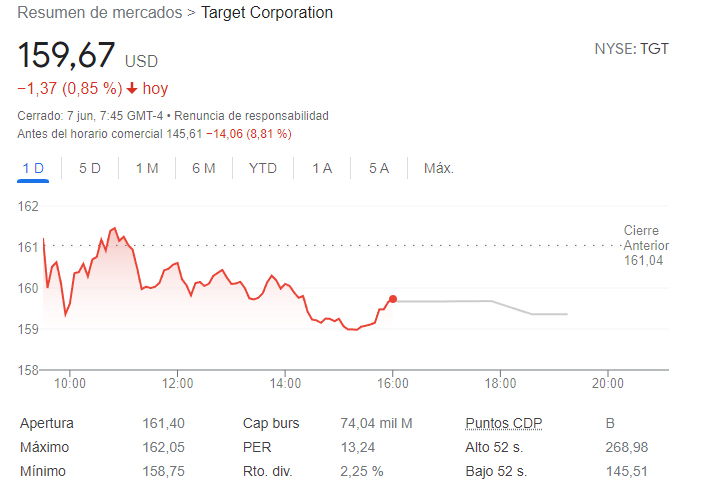Select the Máx. range tab
The image size is (704, 497).
point(439,168)
